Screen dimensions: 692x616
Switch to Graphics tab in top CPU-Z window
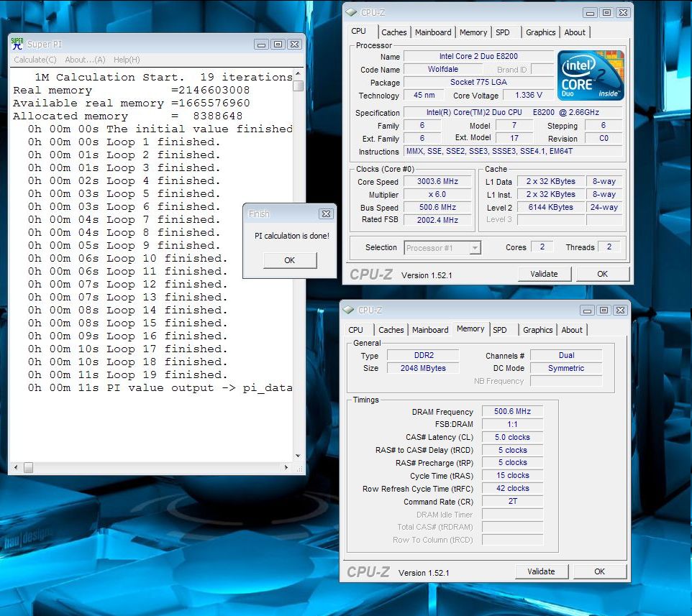[540, 32]
